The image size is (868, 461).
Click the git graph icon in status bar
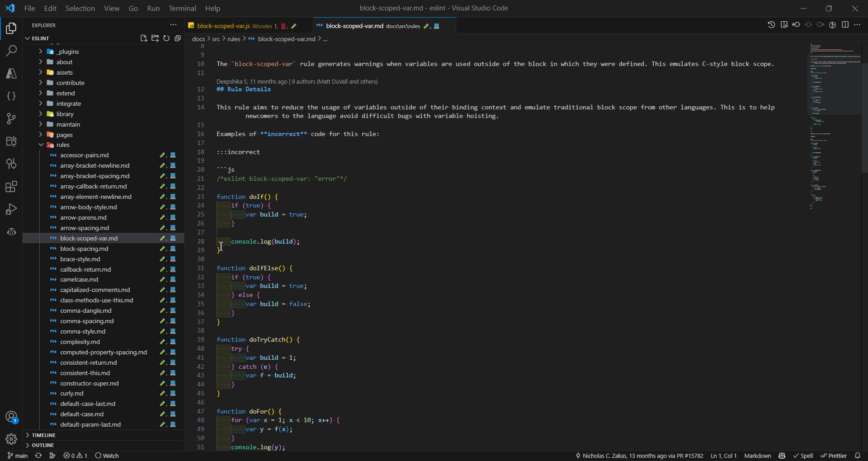52,456
